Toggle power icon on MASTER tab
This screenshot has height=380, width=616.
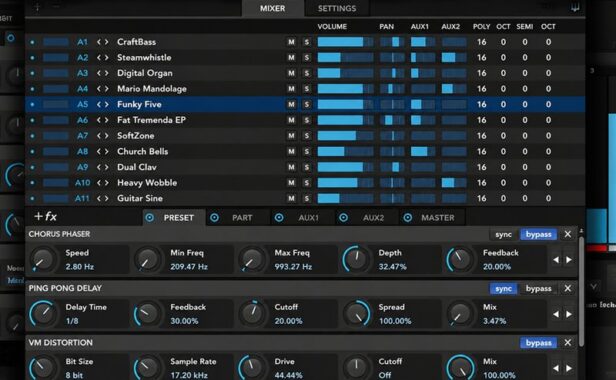[408, 218]
